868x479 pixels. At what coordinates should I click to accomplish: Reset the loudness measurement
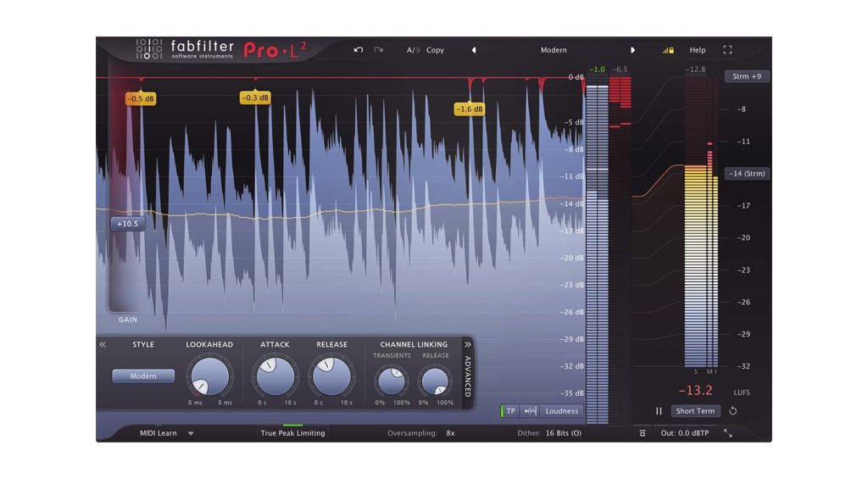pyautogui.click(x=733, y=411)
